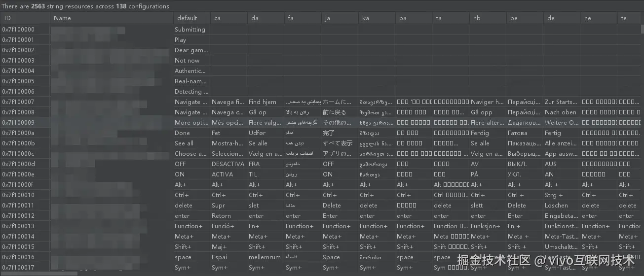Click the 'Dear gam...' default cell
This screenshot has height=276, width=644.
point(192,50)
